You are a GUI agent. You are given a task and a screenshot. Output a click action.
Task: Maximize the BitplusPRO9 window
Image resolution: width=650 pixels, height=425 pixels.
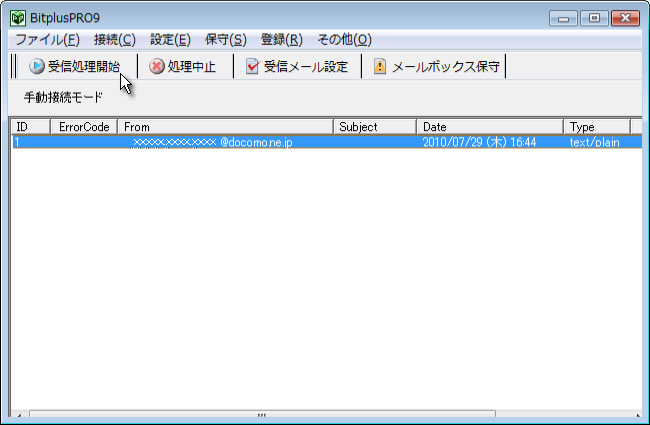tap(594, 18)
